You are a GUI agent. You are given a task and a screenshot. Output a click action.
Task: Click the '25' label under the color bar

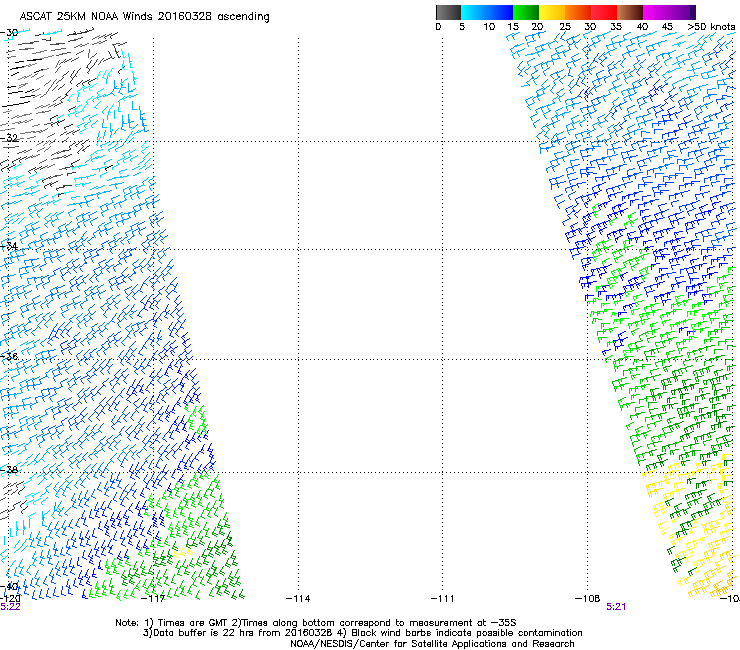point(565,27)
